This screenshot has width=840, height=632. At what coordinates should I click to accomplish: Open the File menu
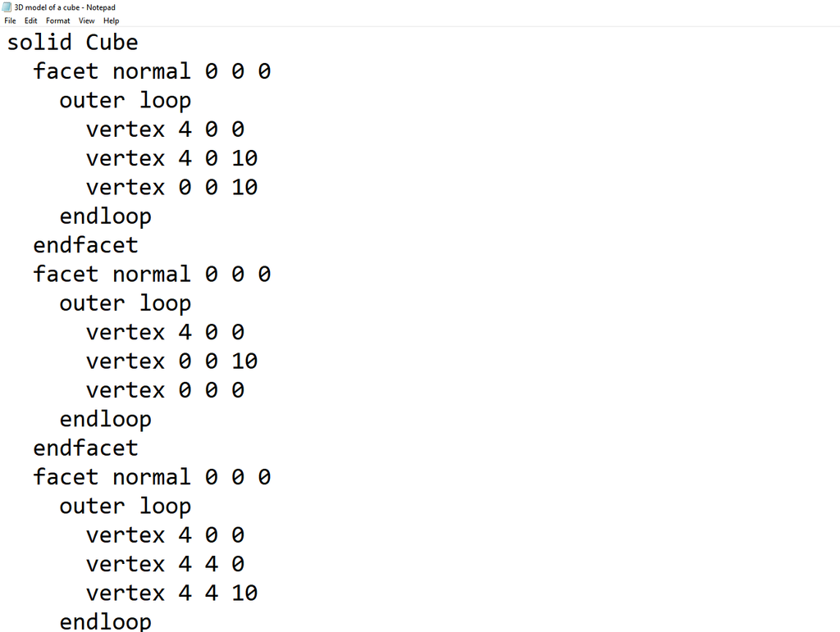tap(10, 20)
